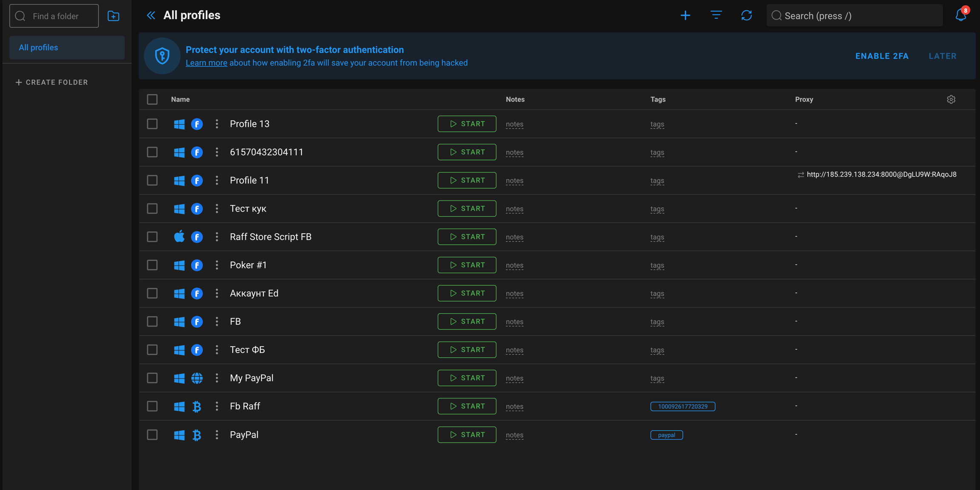
Task: Click the refresh profiles icon
Action: point(746,16)
